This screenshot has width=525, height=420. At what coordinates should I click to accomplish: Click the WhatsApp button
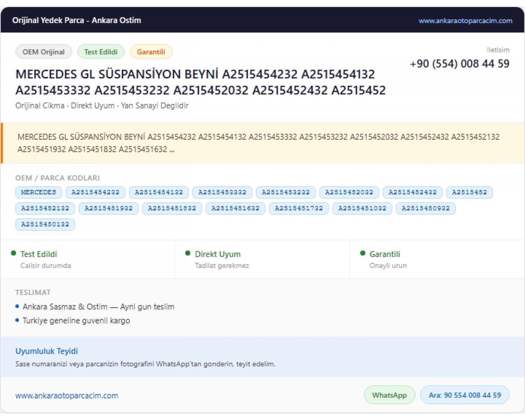click(390, 395)
